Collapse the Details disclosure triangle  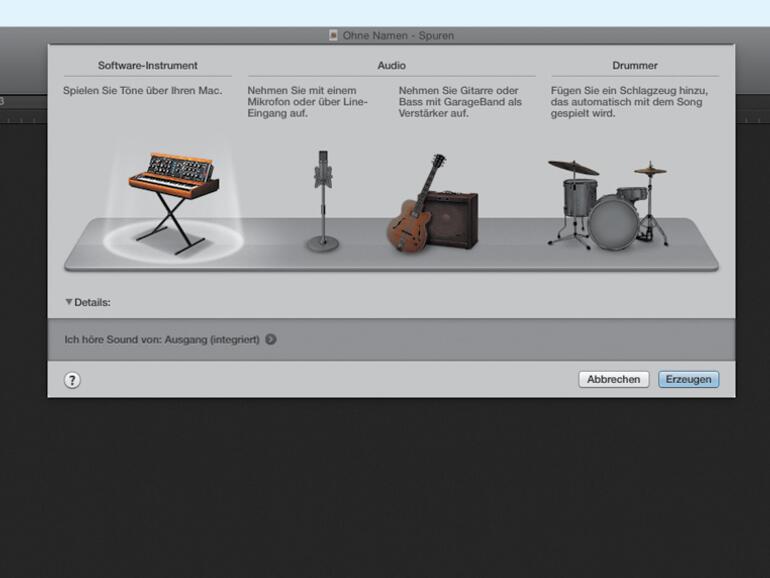click(69, 302)
